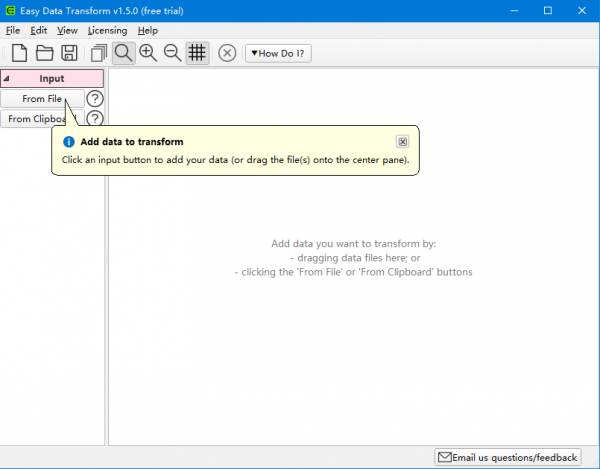Click the Easy Data Transform app icon
This screenshot has height=469, width=600.
[x=10, y=11]
